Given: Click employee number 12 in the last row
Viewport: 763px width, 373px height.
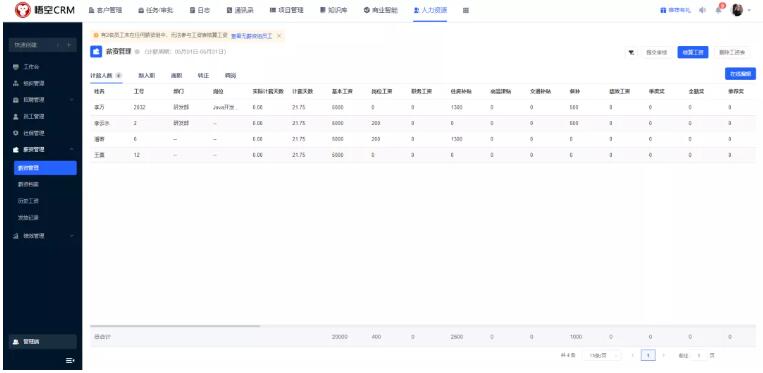Looking at the screenshot, I should tap(137, 155).
